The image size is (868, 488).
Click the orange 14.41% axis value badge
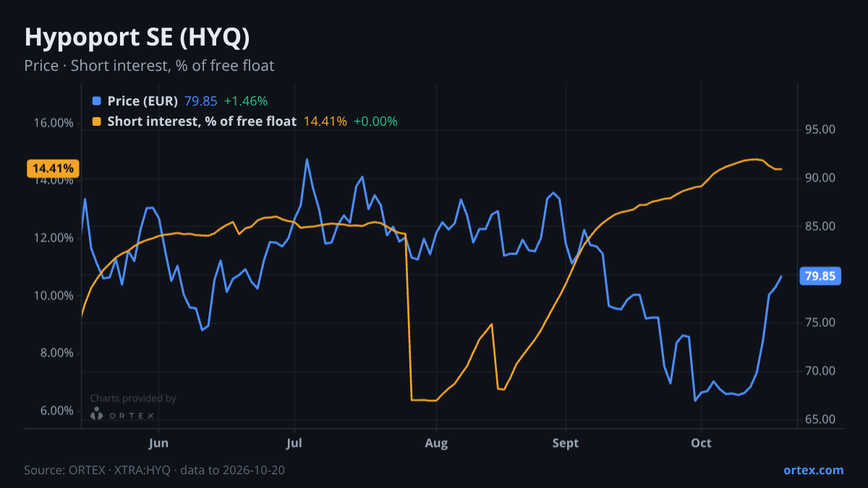[x=53, y=168]
